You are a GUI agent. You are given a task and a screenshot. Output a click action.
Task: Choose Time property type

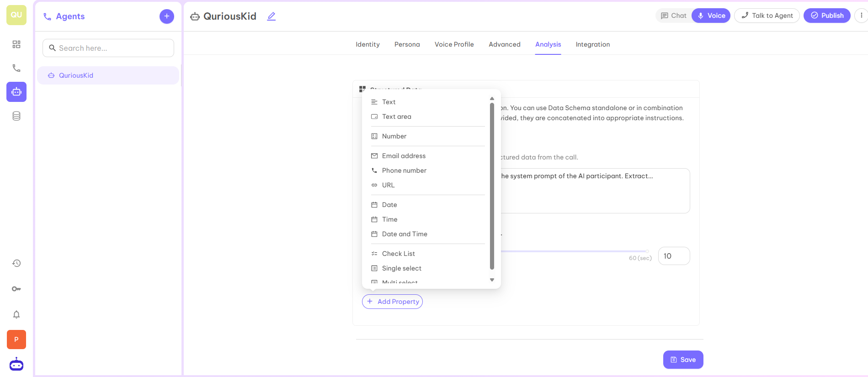(428, 219)
